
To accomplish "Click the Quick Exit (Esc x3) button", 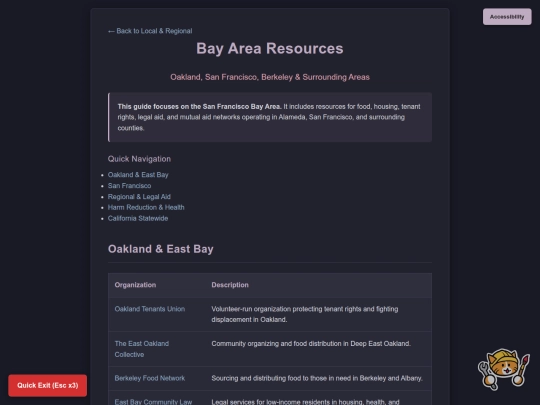I will point(48,385).
